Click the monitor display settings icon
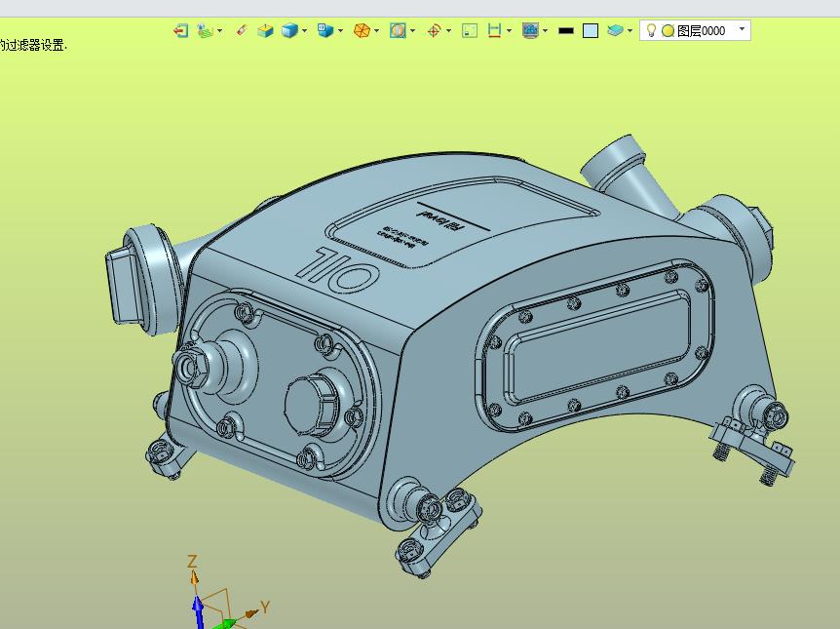This screenshot has width=840, height=629. pyautogui.click(x=530, y=30)
